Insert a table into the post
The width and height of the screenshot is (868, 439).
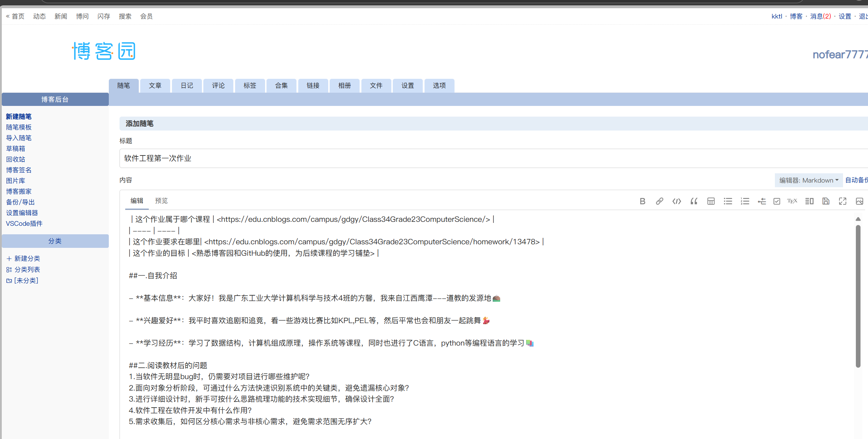pos(711,201)
